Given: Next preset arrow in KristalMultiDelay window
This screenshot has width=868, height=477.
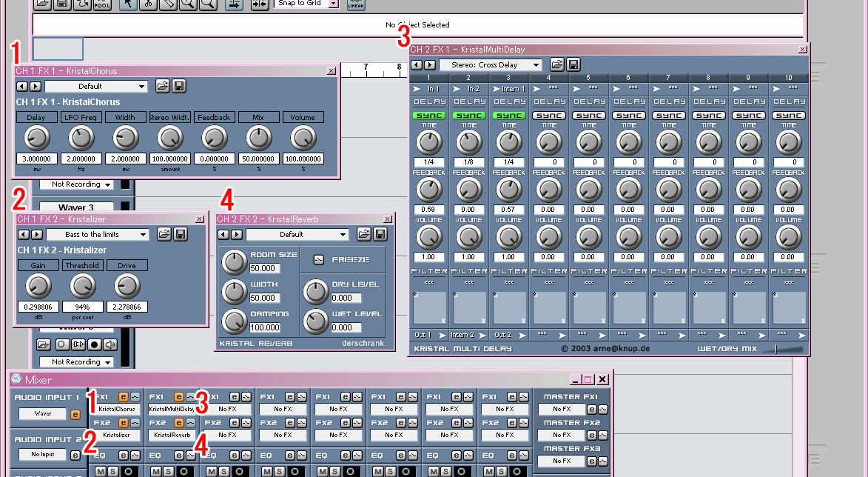Looking at the screenshot, I should point(430,65).
